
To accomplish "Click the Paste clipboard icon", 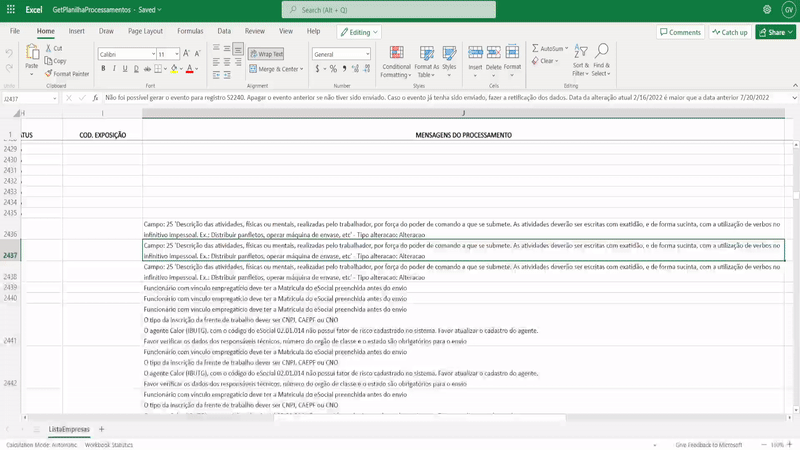I will click(x=32, y=53).
